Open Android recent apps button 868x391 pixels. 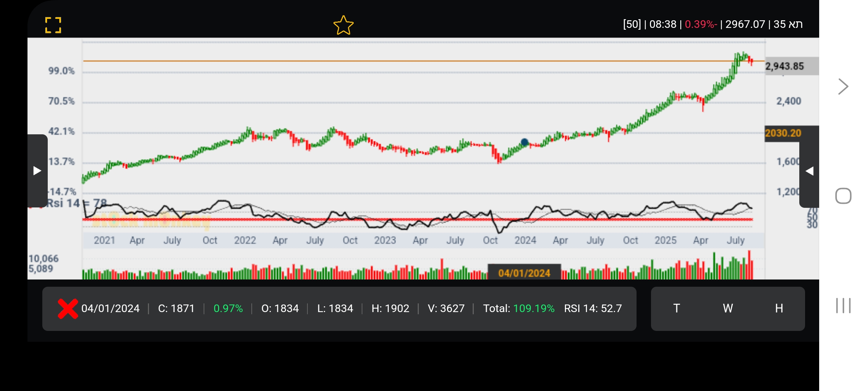coord(843,306)
